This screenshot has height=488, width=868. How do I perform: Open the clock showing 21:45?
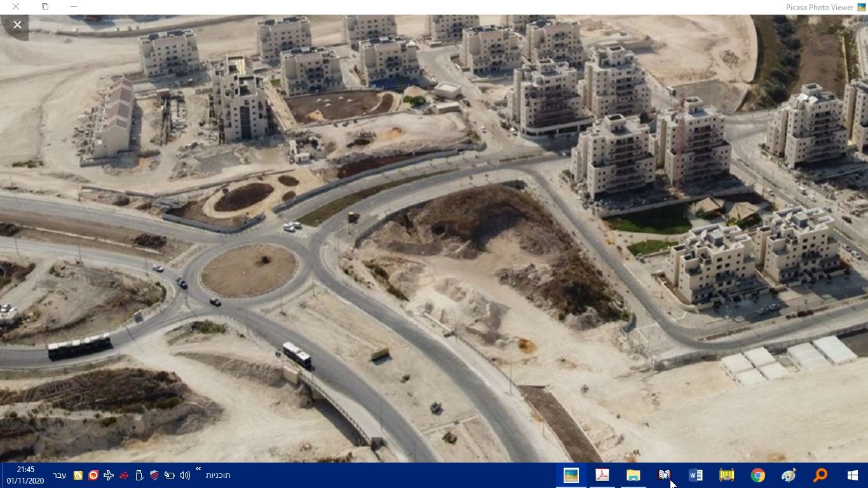click(x=25, y=475)
